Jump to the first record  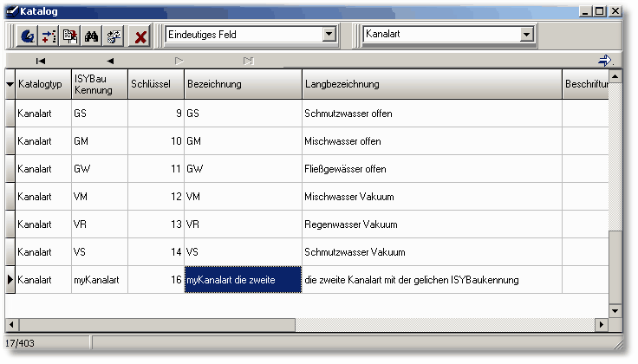click(40, 61)
